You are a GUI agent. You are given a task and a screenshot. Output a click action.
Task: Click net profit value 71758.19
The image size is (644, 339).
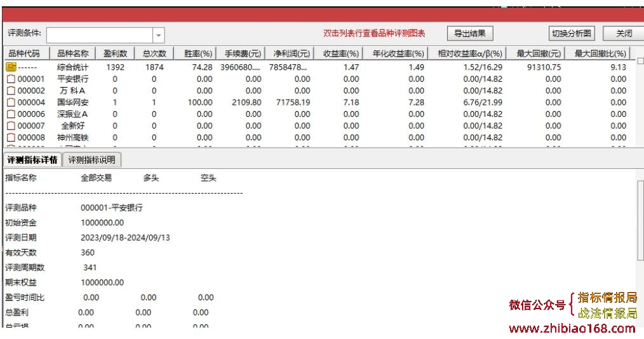tap(293, 102)
